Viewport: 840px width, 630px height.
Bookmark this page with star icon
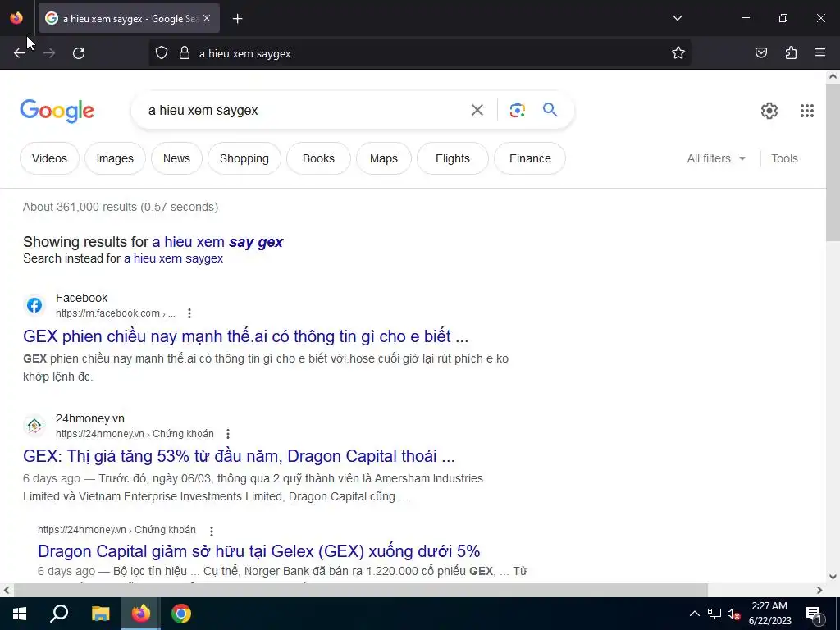click(x=678, y=53)
